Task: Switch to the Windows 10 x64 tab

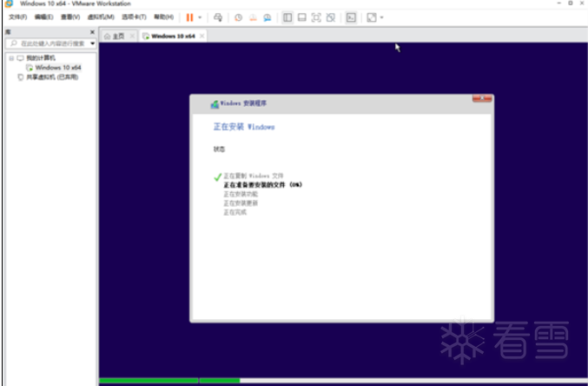Action: pyautogui.click(x=173, y=36)
